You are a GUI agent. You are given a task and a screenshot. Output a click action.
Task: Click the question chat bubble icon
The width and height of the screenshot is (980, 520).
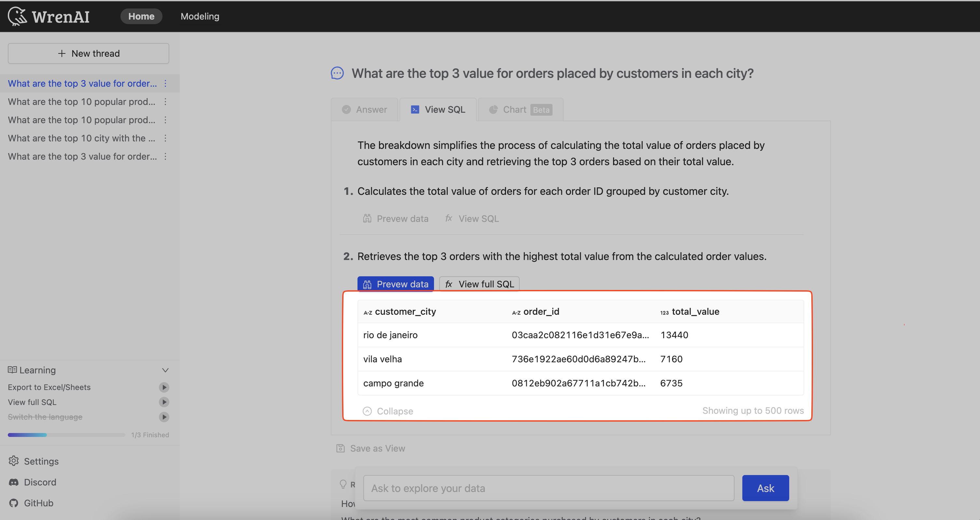click(337, 73)
